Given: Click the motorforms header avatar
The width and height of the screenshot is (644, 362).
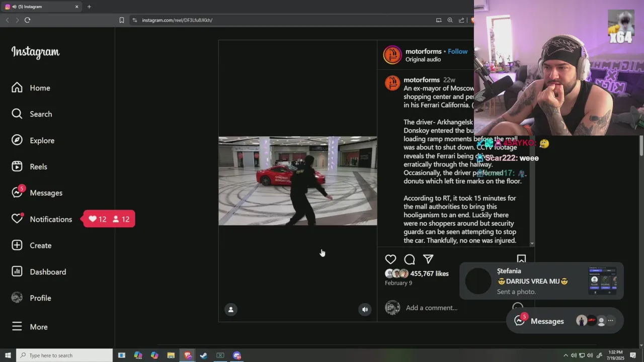Looking at the screenshot, I should click(392, 55).
